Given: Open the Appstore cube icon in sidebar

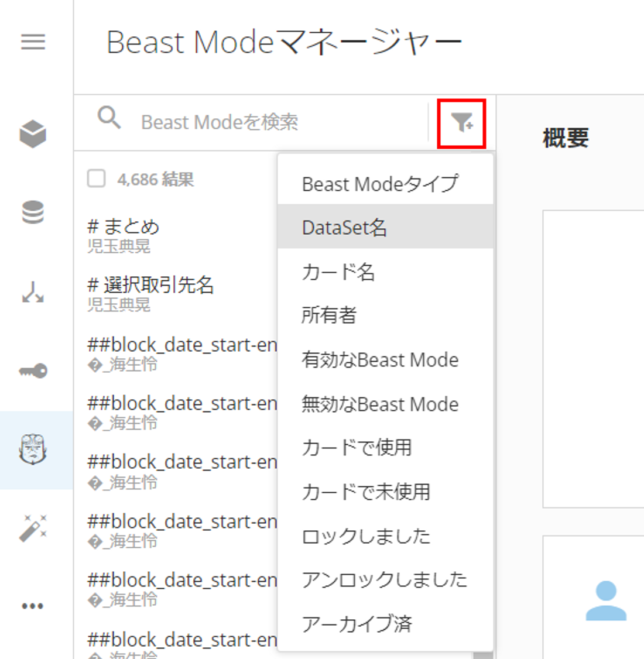Looking at the screenshot, I should (x=33, y=134).
